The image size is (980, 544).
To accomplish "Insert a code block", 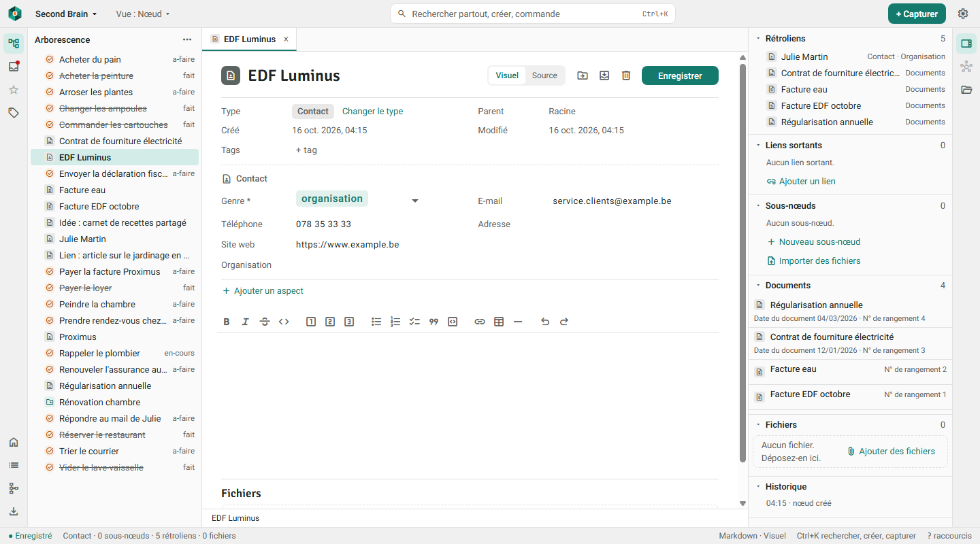I will pos(453,322).
